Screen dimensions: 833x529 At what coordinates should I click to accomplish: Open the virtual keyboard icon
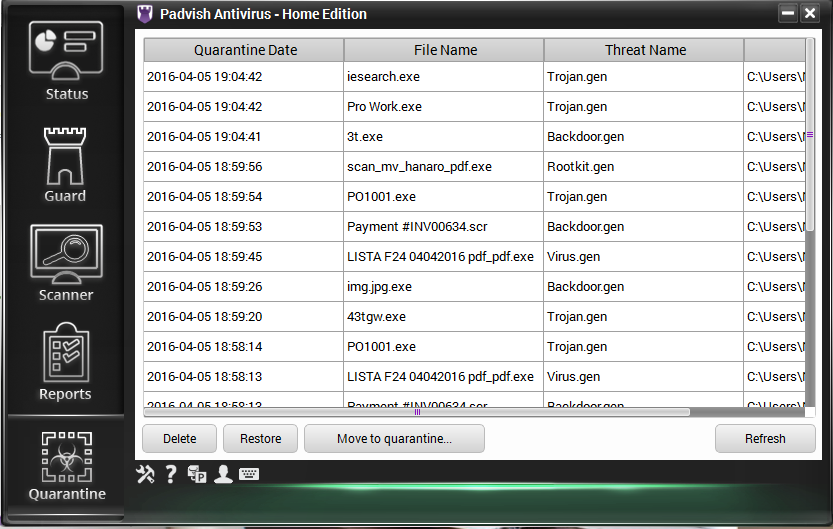coord(249,474)
